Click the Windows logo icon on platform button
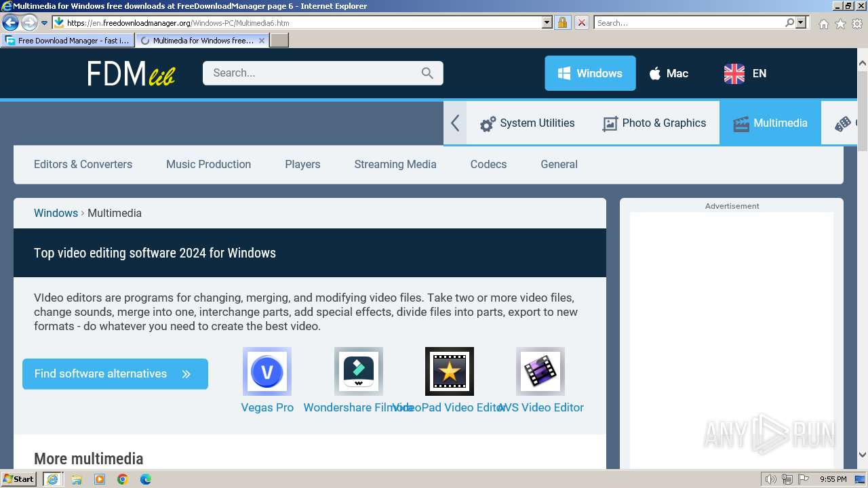The height and width of the screenshot is (488, 868). click(564, 73)
